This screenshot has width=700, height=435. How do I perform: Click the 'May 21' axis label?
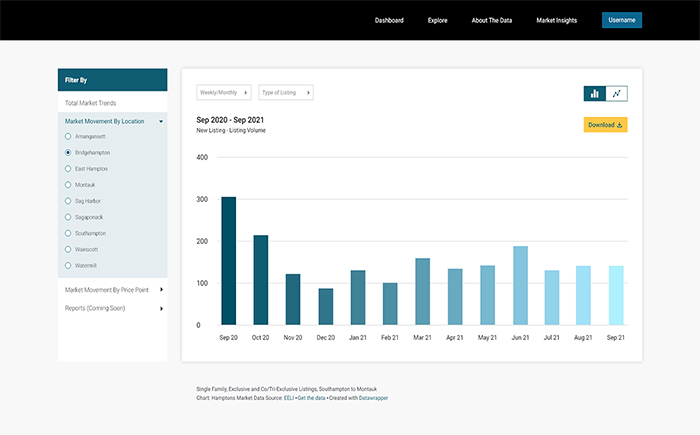click(487, 338)
